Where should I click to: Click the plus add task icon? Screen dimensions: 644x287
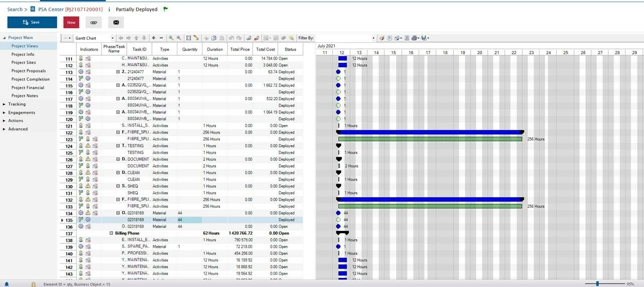[153, 38]
